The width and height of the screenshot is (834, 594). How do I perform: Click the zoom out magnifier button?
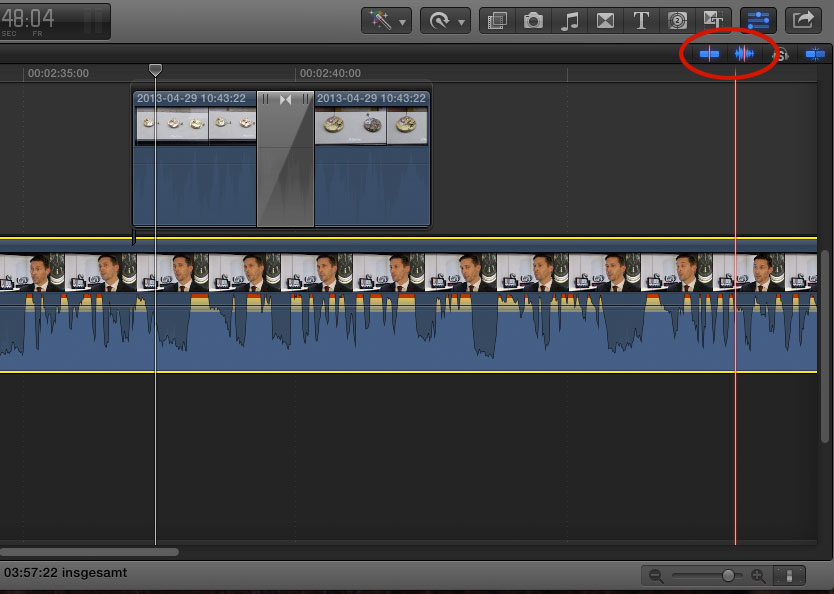click(x=656, y=576)
